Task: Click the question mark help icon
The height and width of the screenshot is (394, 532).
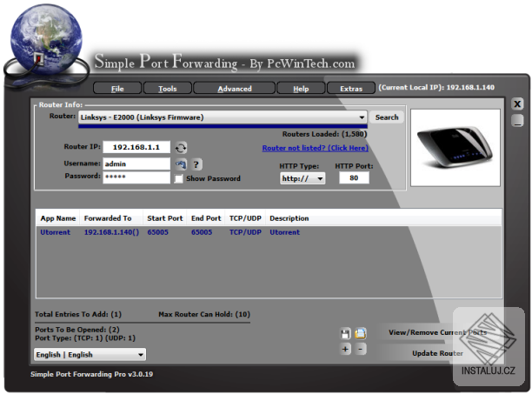Action: click(x=196, y=164)
